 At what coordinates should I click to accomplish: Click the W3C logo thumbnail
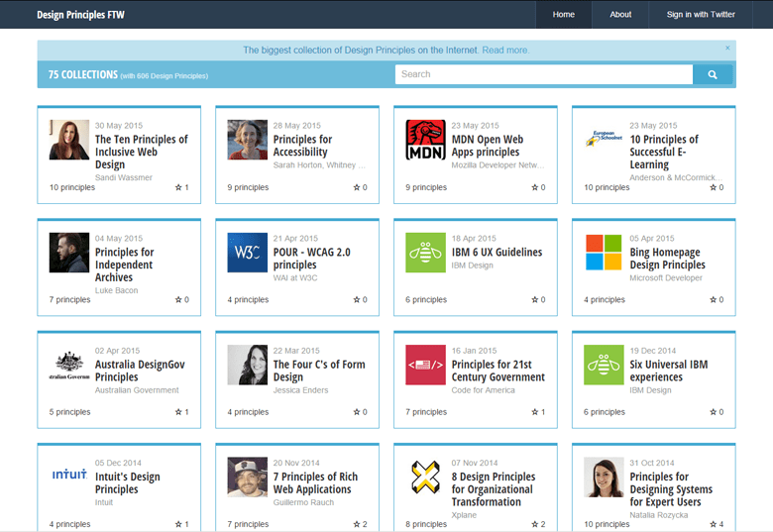point(248,253)
